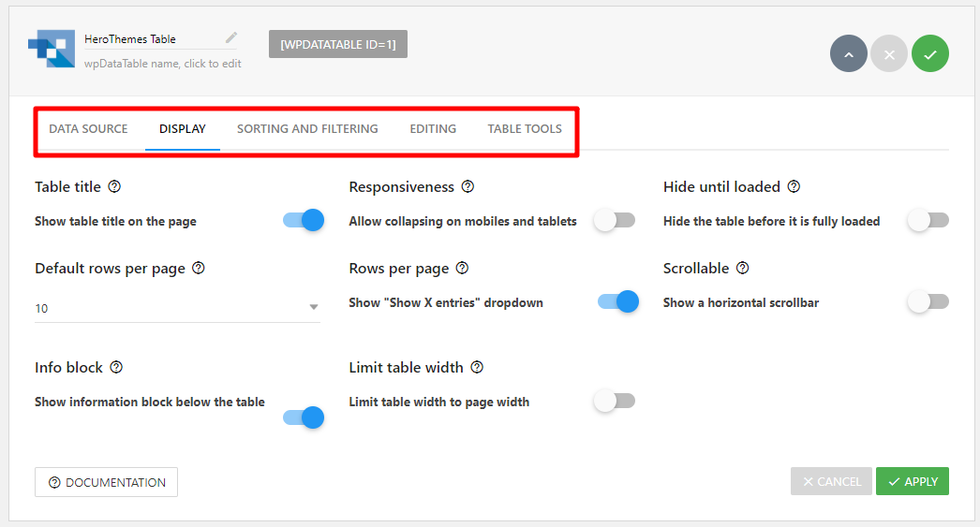This screenshot has height=527, width=980.
Task: Turn on horizontal scrollbar toggle
Action: pos(928,301)
